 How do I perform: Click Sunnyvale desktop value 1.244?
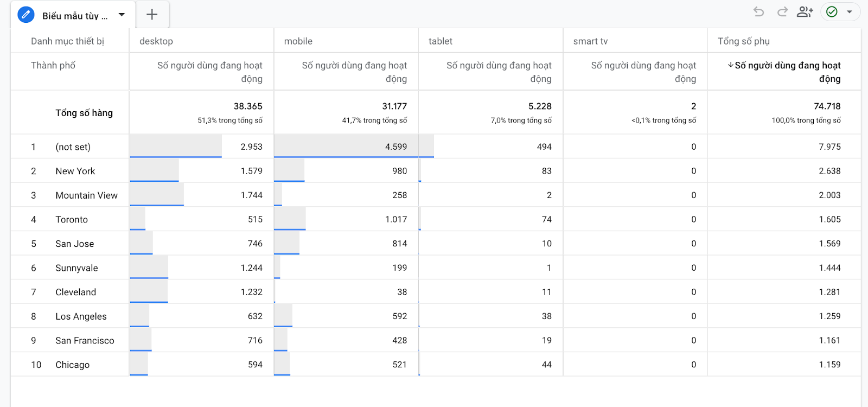tap(252, 268)
